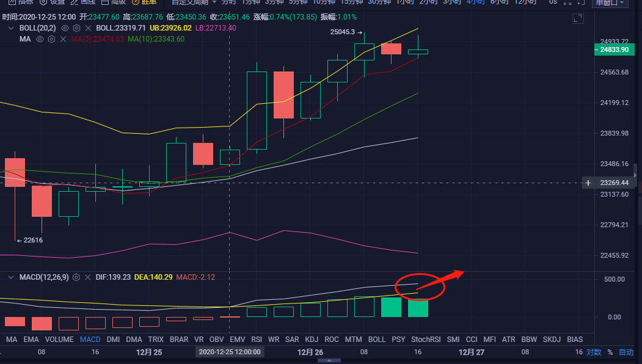Open the MA indicator settings hexagon

click(x=51, y=39)
